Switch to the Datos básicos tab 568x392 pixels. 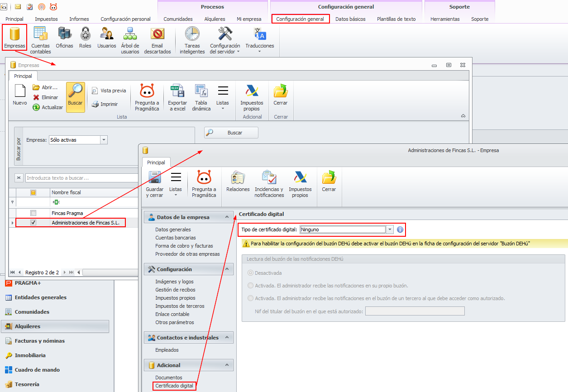pyautogui.click(x=350, y=19)
